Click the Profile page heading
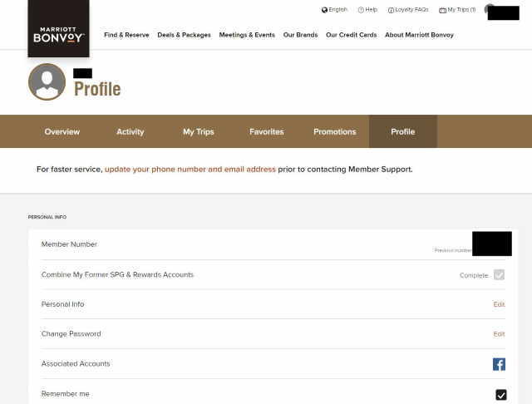The image size is (532, 404). click(97, 89)
